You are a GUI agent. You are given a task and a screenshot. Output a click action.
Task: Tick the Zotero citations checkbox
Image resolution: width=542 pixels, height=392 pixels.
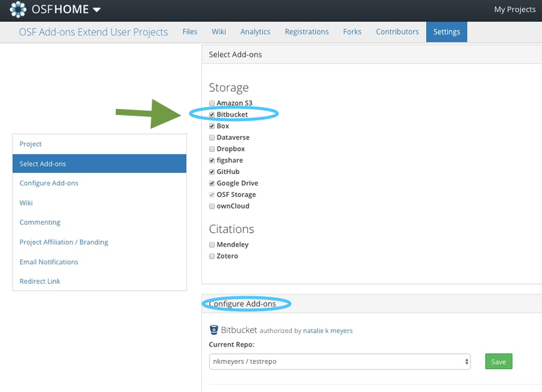coord(212,257)
